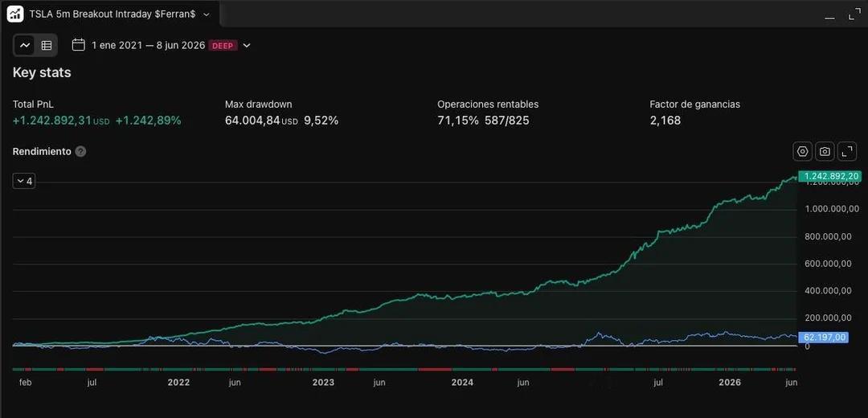Show the Rendimiento help tooltip icon
The width and height of the screenshot is (868, 418).
pos(81,151)
